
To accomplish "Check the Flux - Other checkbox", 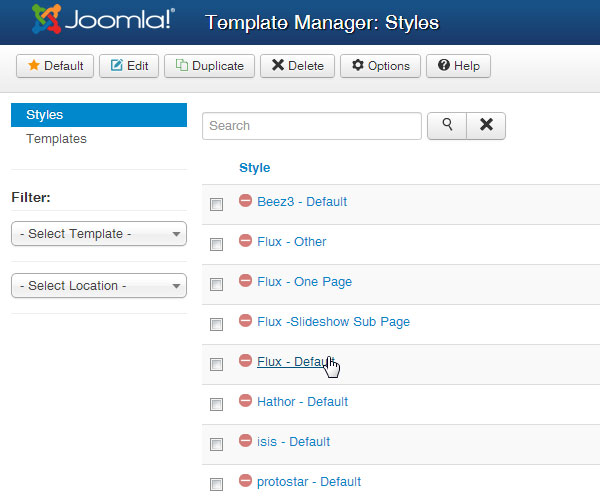I will click(216, 244).
